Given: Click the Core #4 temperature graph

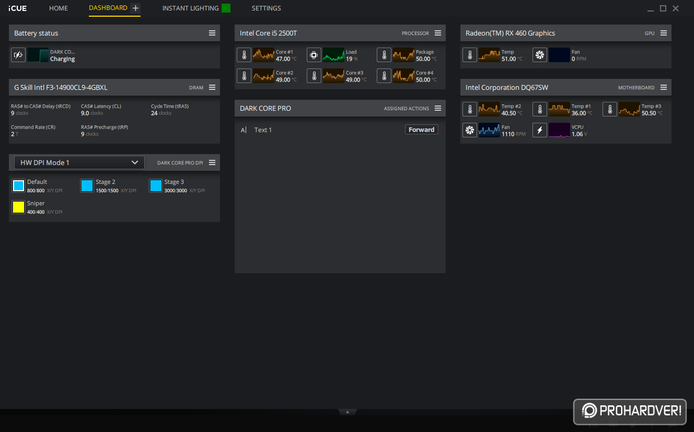Looking at the screenshot, I should tap(403, 76).
